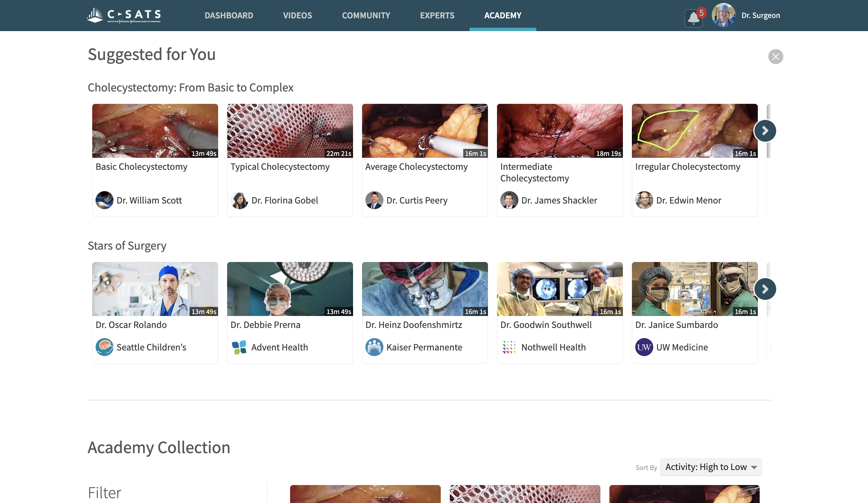Open Intermediate Cholecystectomy title link
868x503 pixels.
pyautogui.click(x=534, y=172)
